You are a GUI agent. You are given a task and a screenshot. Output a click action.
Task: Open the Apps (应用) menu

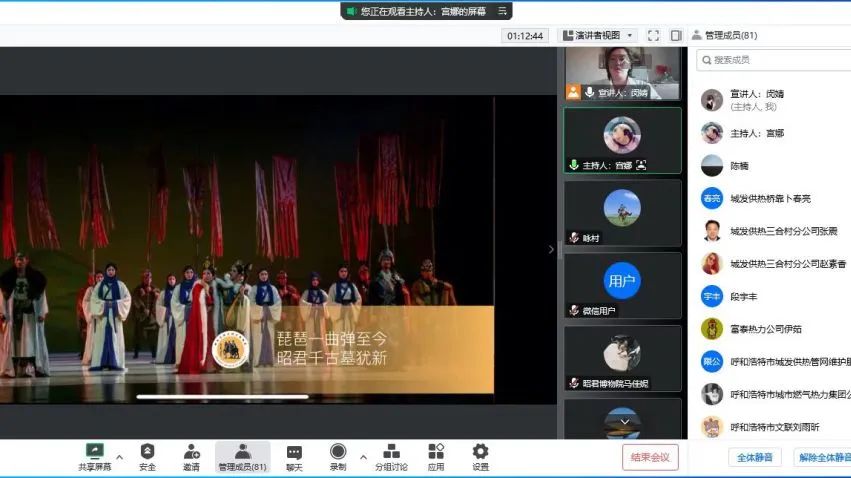[x=436, y=457]
